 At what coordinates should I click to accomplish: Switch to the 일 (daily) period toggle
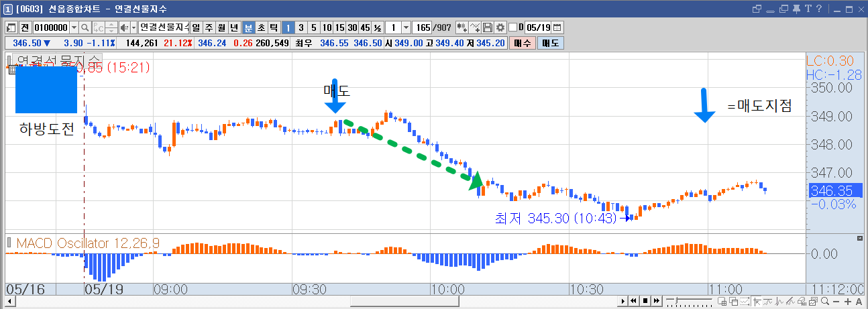(x=195, y=27)
